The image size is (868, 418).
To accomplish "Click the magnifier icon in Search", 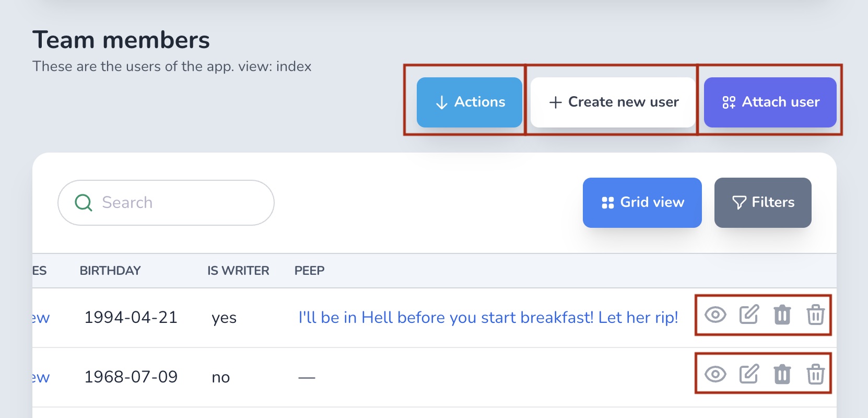I will point(84,203).
